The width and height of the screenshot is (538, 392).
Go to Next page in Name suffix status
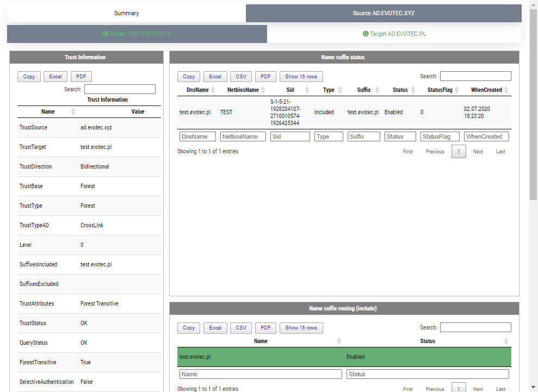click(x=478, y=152)
